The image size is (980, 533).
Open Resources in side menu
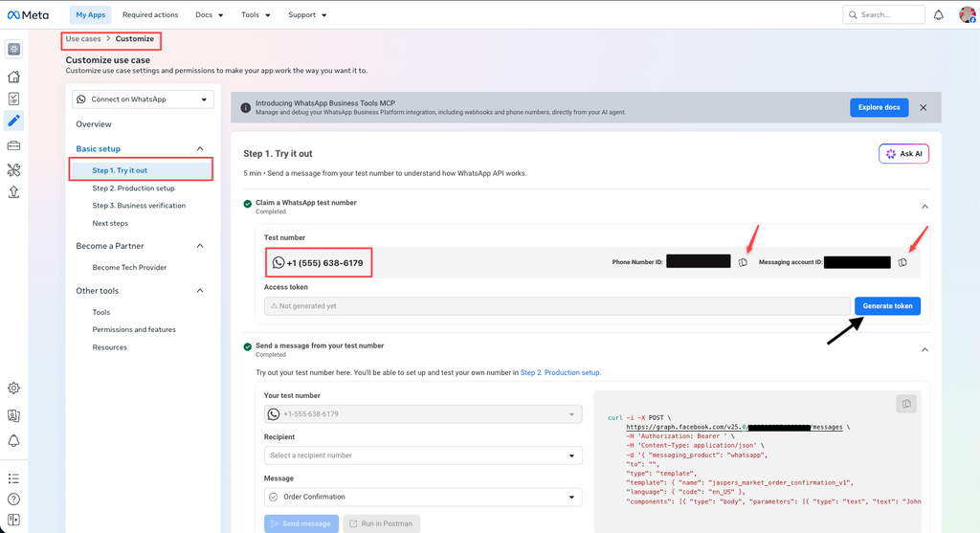109,347
